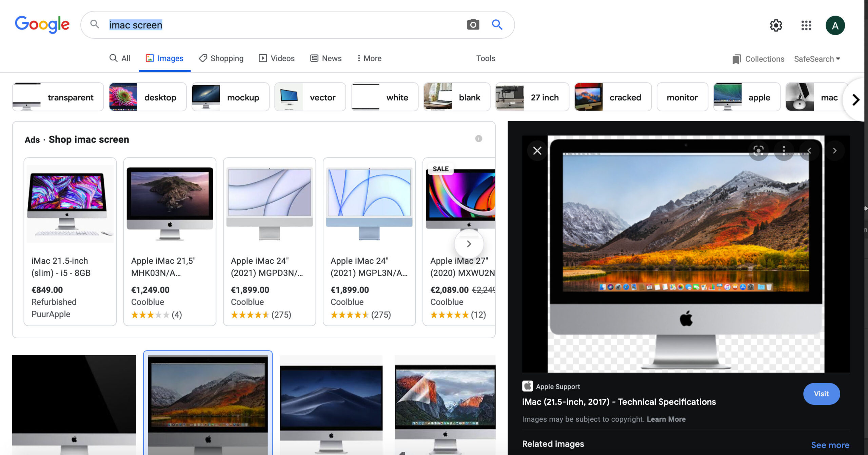
Task: Click the Related images heading
Action: tap(553, 444)
